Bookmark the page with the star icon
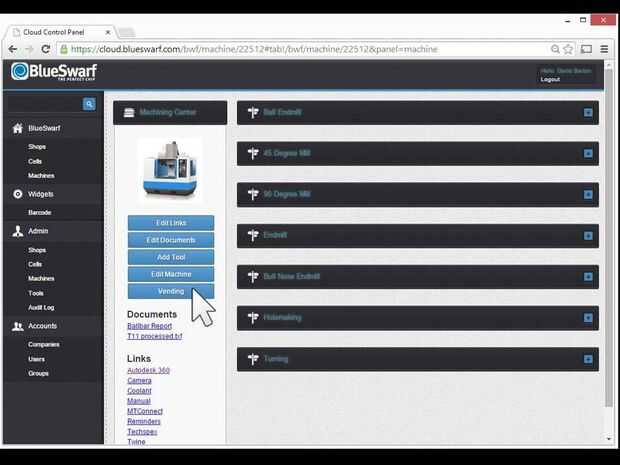 [568, 49]
